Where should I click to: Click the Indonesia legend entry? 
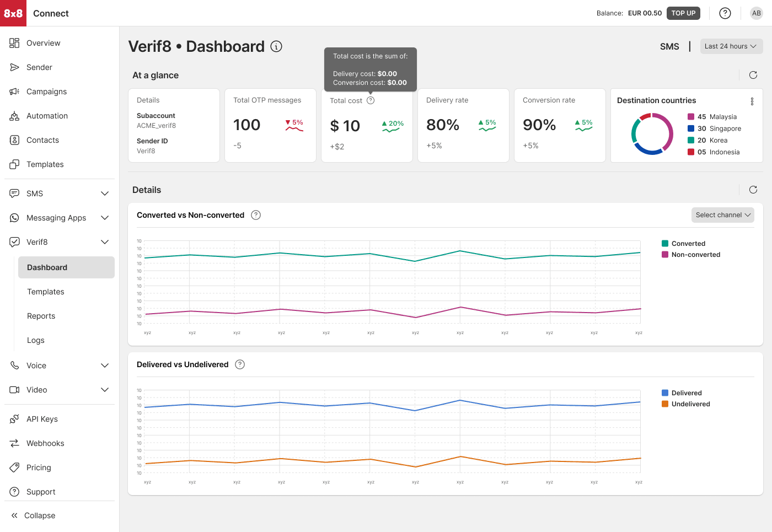714,152
